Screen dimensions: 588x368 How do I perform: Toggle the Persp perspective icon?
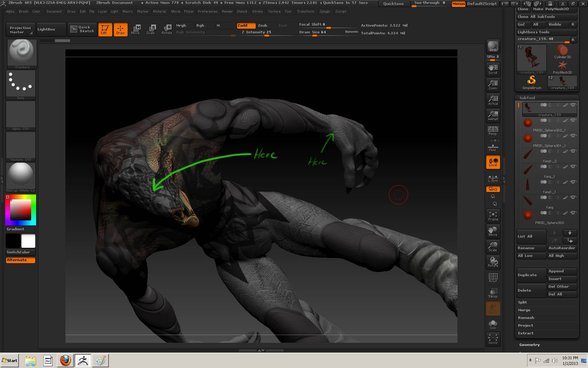493,131
